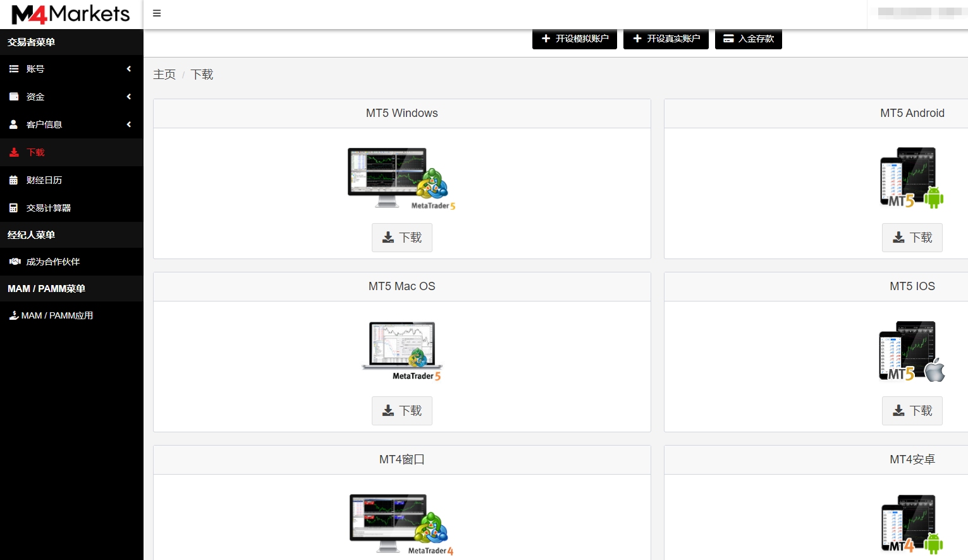Click the 客户信息 user icon
The width and height of the screenshot is (968, 560).
point(13,125)
